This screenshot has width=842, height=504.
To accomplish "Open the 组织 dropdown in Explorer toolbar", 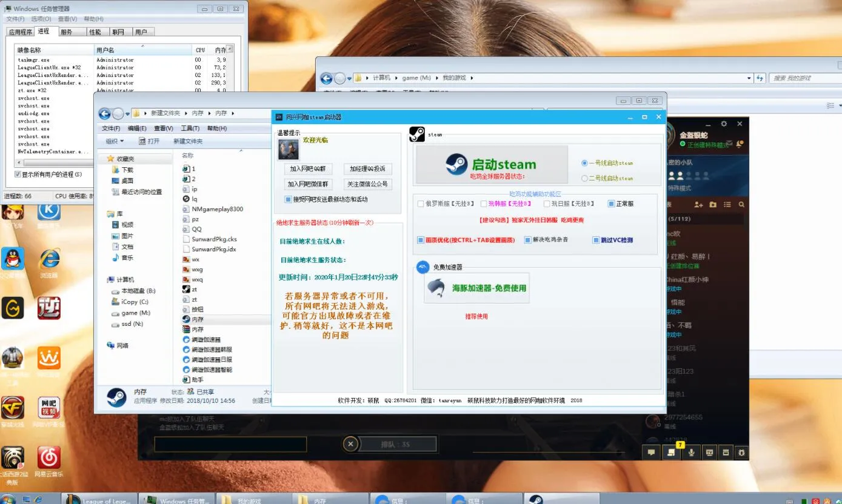I will (x=115, y=141).
